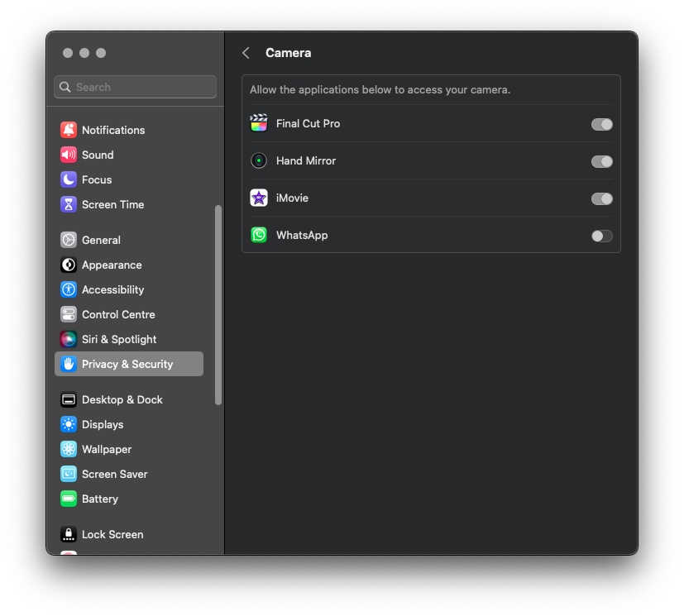Disable camera access for Final Cut Pro
Image resolution: width=684 pixels, height=616 pixels.
[601, 124]
